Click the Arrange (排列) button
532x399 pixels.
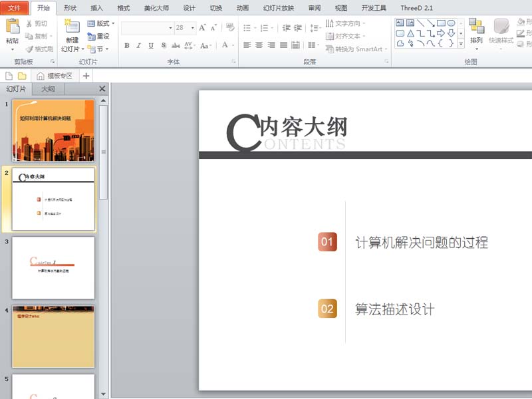tap(476, 34)
